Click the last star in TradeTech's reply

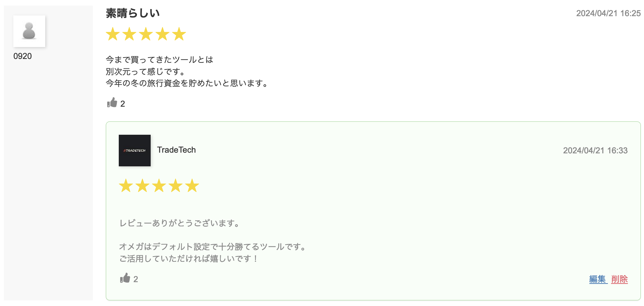(x=192, y=186)
